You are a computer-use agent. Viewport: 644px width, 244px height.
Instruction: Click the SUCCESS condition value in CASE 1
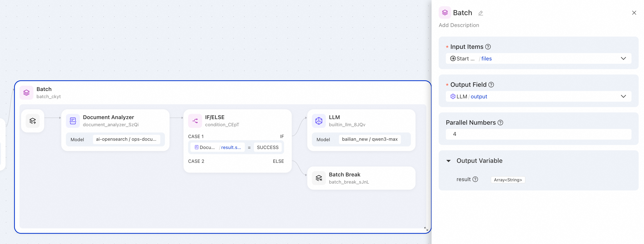click(x=268, y=147)
